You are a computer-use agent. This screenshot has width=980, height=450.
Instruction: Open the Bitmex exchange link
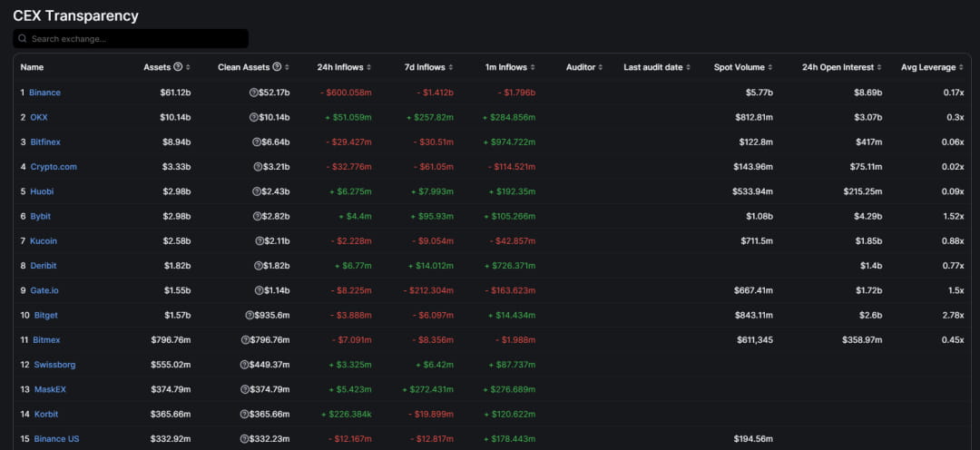click(47, 340)
